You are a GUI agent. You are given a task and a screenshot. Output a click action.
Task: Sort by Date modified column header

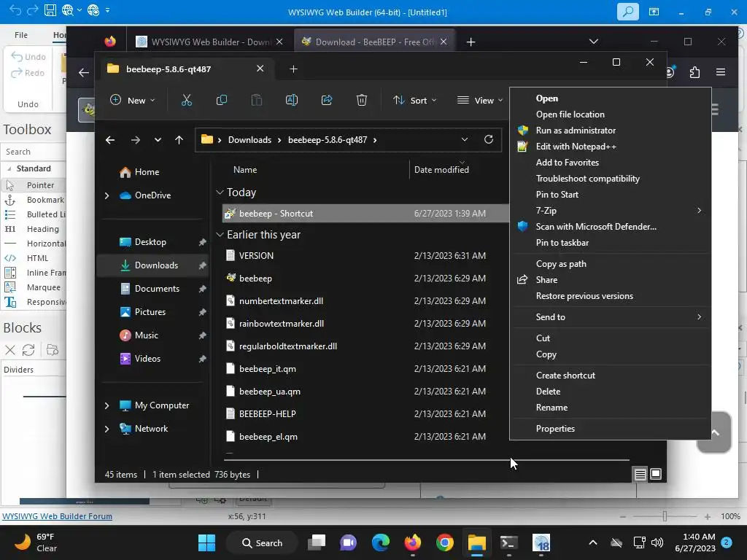tap(441, 169)
